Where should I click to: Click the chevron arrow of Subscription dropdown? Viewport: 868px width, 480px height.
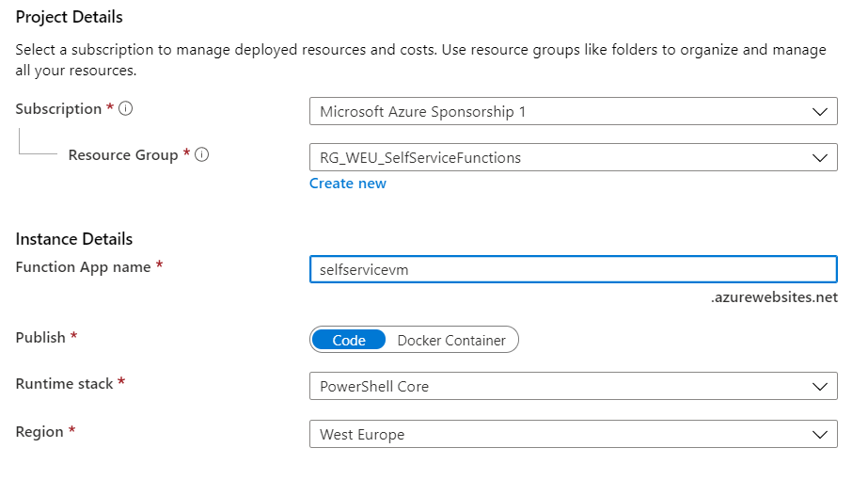click(x=819, y=111)
